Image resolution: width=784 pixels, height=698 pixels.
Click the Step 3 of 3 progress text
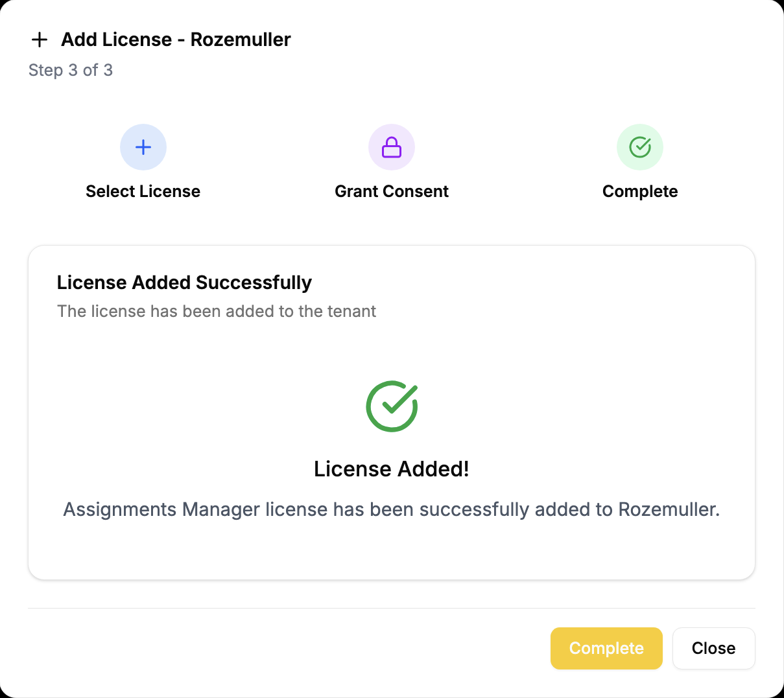71,70
